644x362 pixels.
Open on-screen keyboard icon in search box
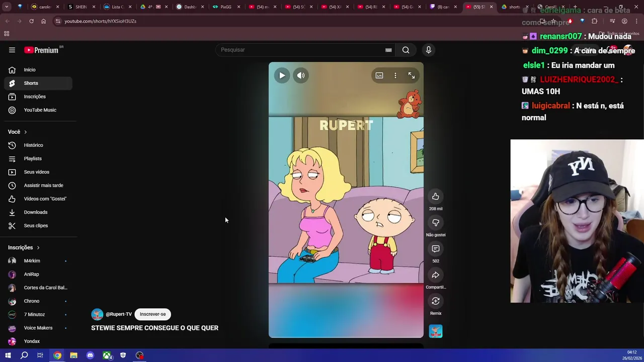388,50
